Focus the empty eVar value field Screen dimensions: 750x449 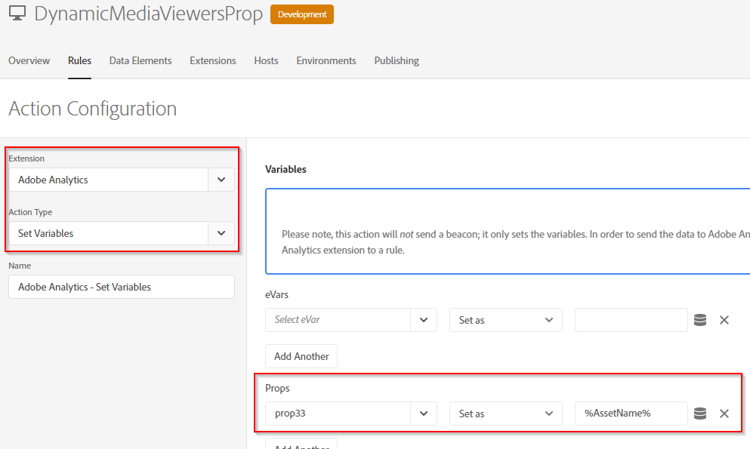coord(630,320)
